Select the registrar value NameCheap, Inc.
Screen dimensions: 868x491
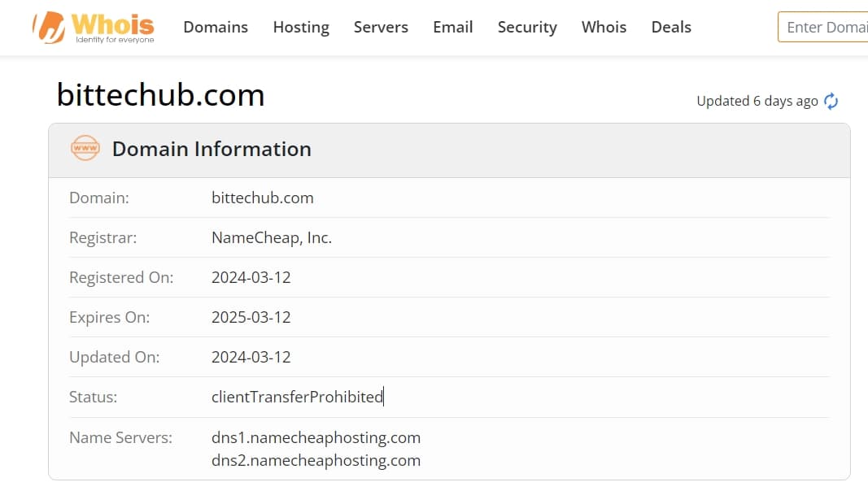pyautogui.click(x=271, y=237)
